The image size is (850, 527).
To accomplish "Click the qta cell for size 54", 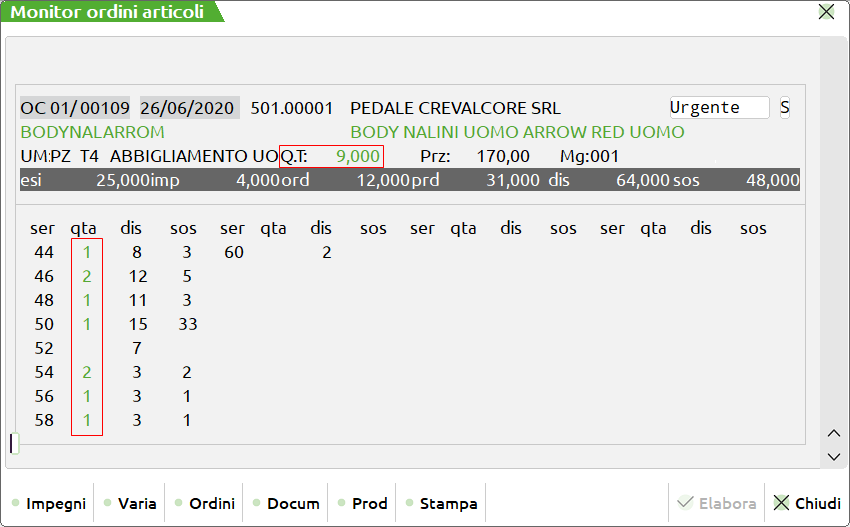I will pos(87,372).
